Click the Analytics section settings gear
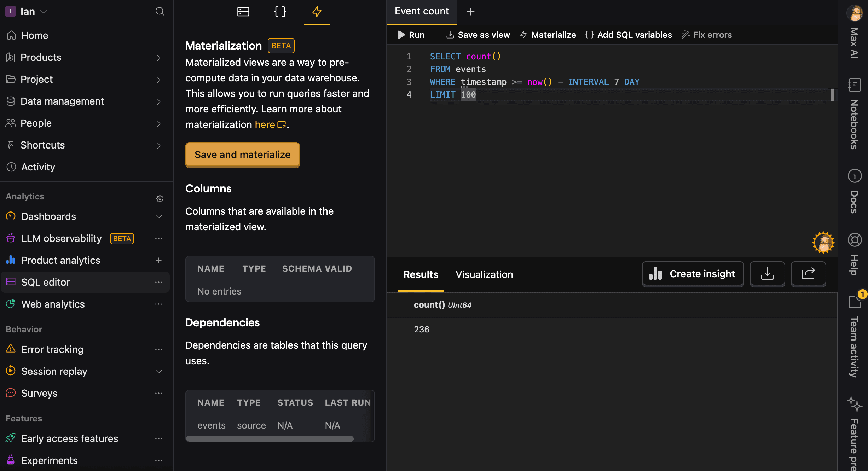868x471 pixels. (160, 199)
